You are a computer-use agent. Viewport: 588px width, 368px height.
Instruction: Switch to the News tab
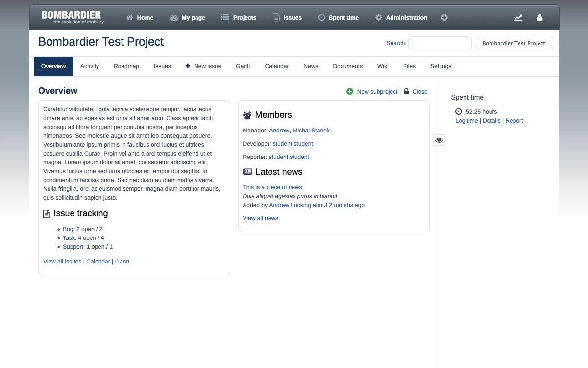[311, 66]
